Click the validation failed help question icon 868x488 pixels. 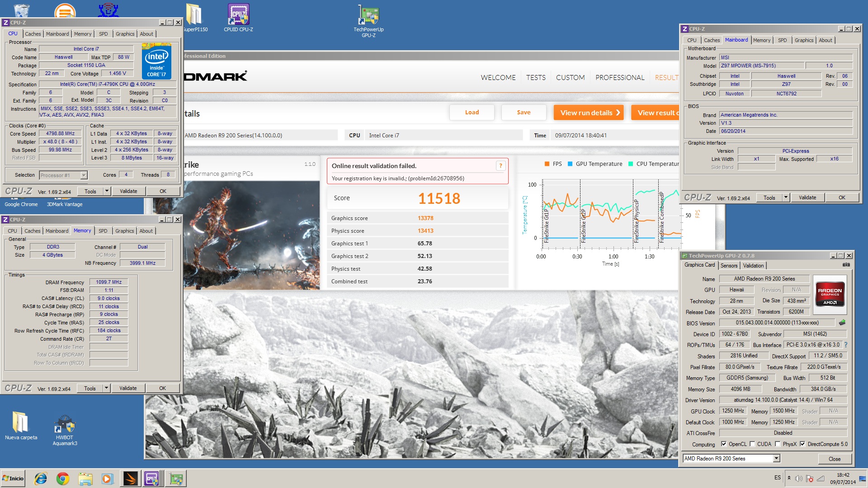click(500, 166)
